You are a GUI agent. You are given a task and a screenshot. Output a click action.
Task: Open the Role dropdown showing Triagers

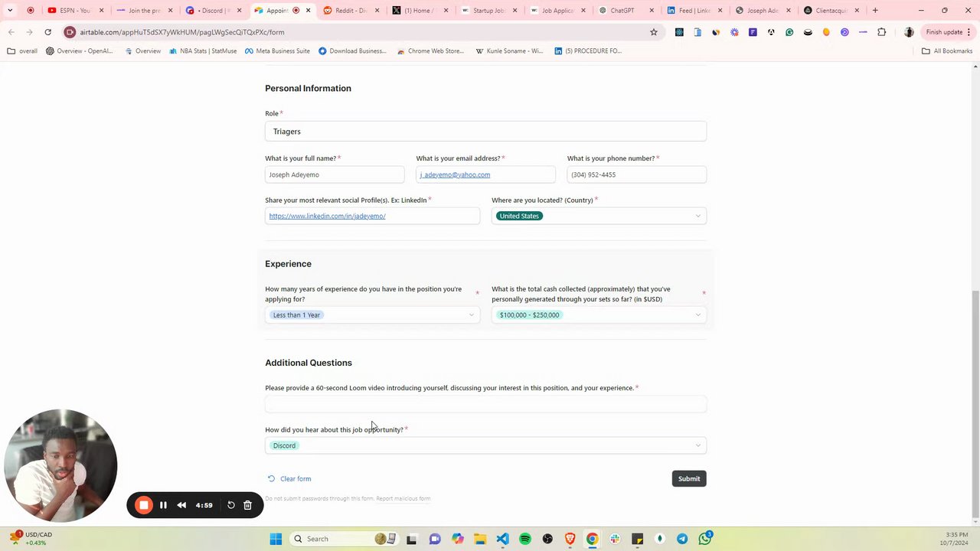click(x=485, y=132)
